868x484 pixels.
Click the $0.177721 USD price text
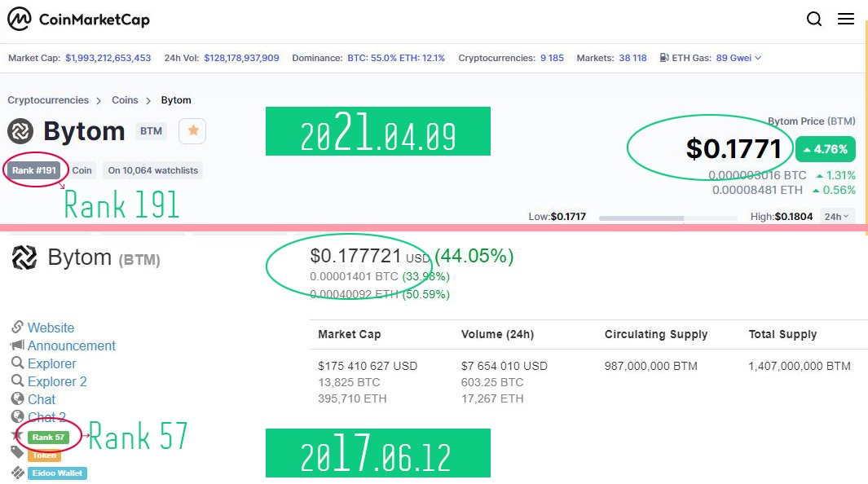tap(370, 256)
